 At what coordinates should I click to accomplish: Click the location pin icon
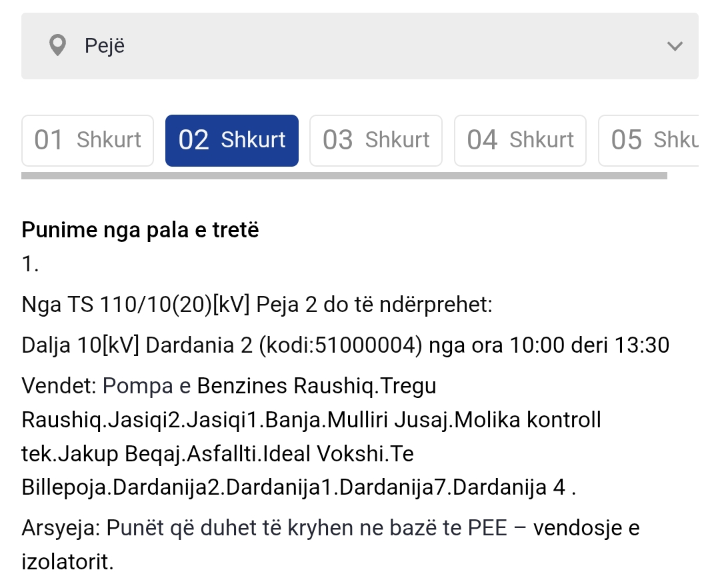coord(58,46)
